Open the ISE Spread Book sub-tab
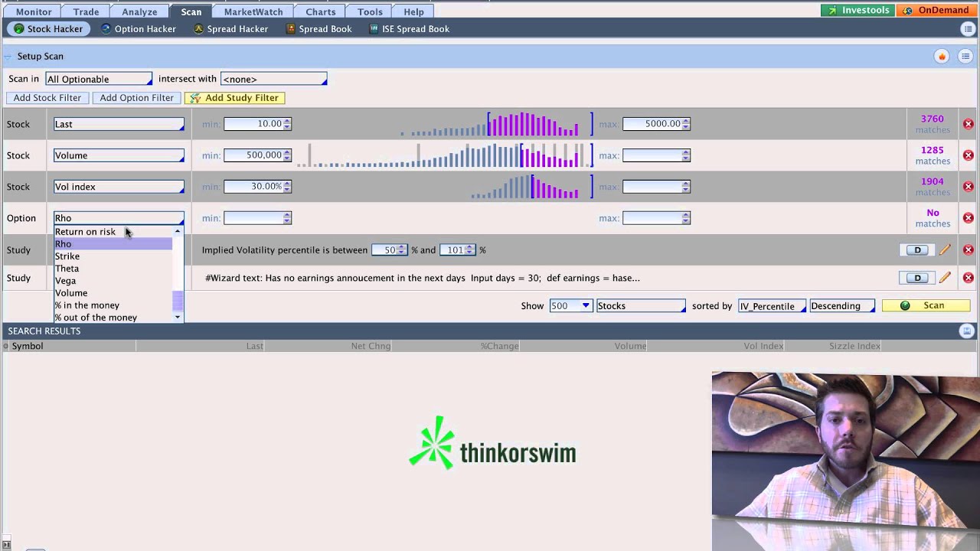This screenshot has width=980, height=551. tap(409, 29)
